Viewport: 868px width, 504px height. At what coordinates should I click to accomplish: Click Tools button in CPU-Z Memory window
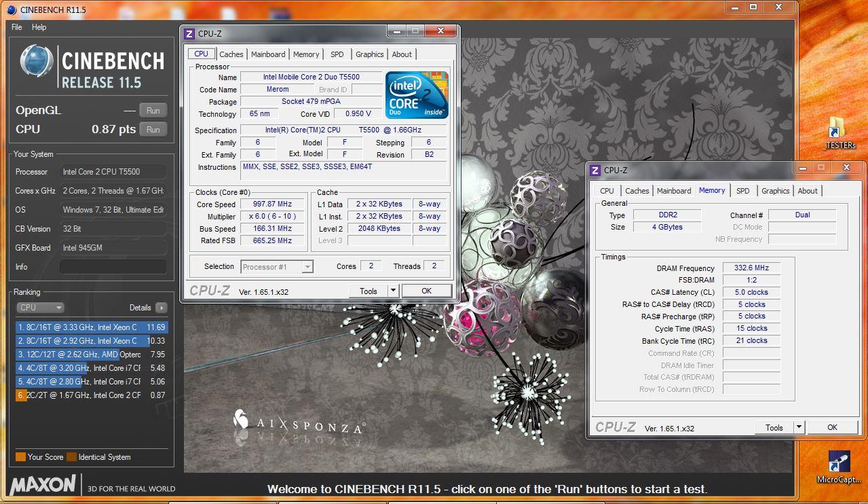(x=774, y=427)
